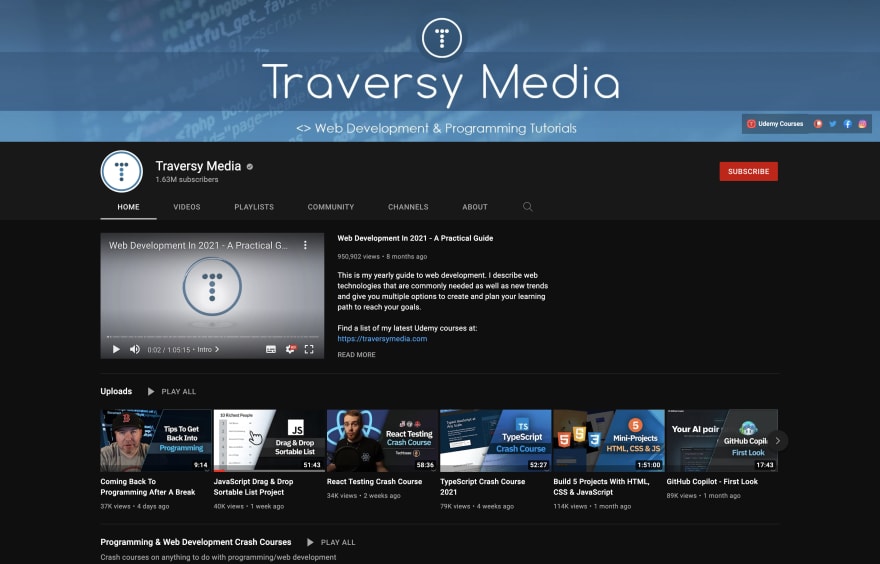880x564 pixels.
Task: Search the channel with magnifier icon
Action: pos(528,207)
